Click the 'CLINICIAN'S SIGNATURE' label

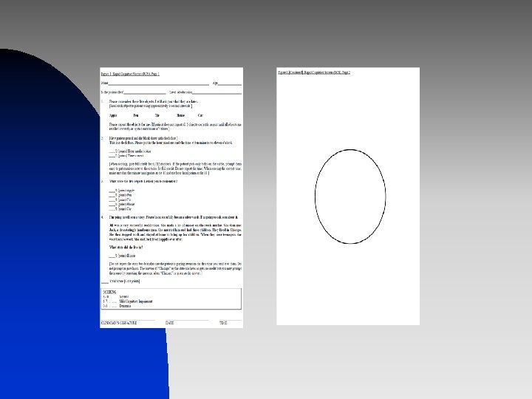119,323
